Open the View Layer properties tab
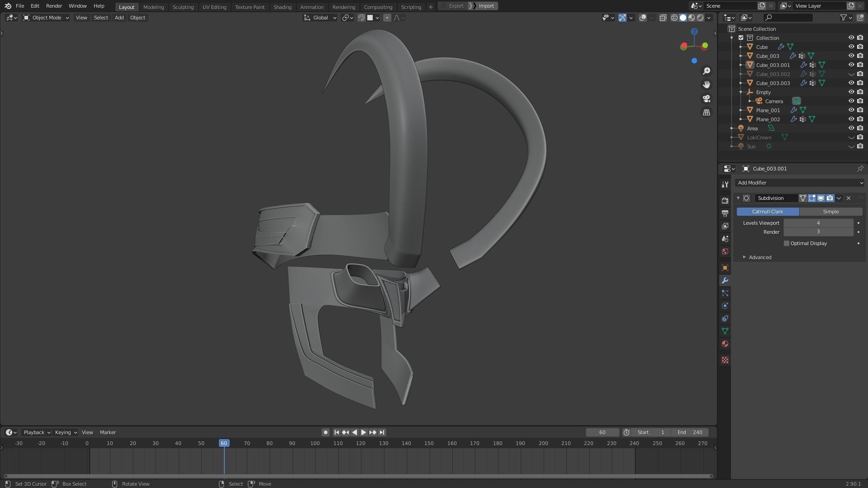 tap(725, 226)
